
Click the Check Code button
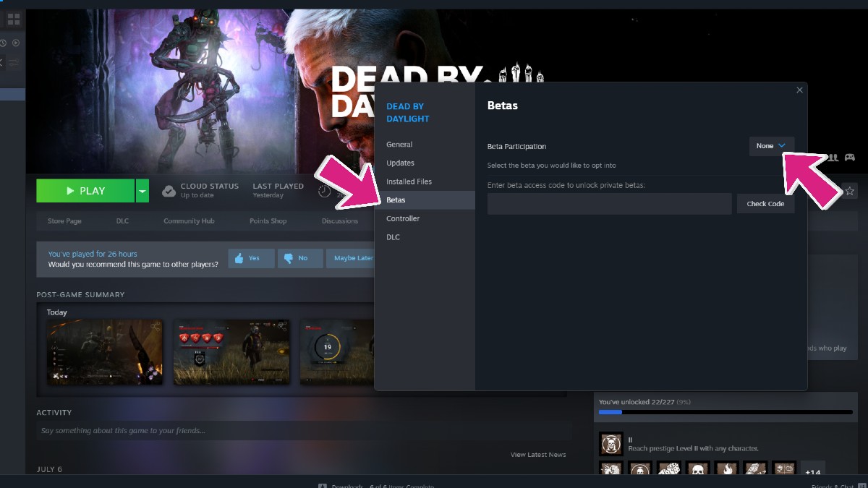tap(765, 204)
